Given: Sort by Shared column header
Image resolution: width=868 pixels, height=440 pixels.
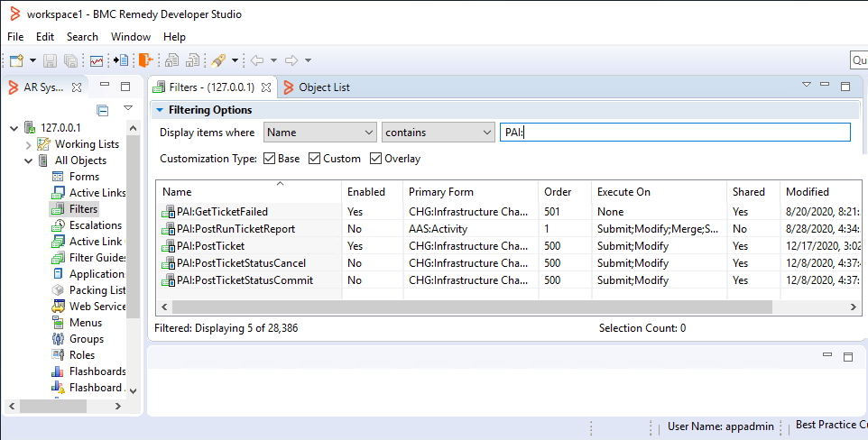Looking at the screenshot, I should point(753,192).
